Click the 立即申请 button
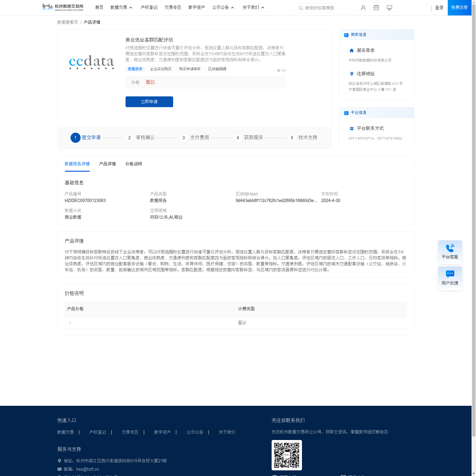 149,102
